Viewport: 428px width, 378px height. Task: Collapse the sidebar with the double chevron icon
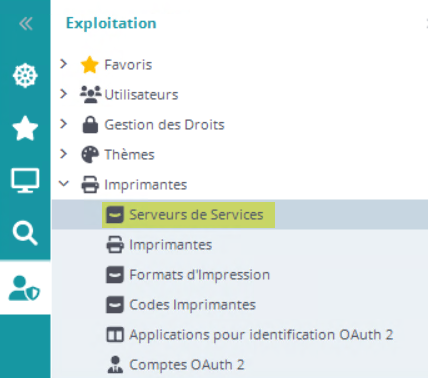tap(26, 24)
